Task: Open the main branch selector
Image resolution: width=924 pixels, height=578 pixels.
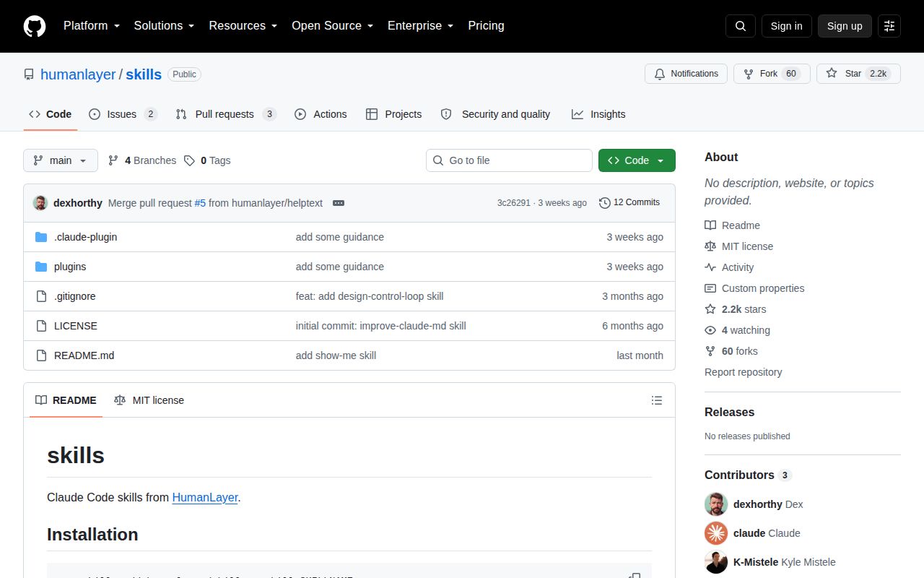Action: click(61, 160)
